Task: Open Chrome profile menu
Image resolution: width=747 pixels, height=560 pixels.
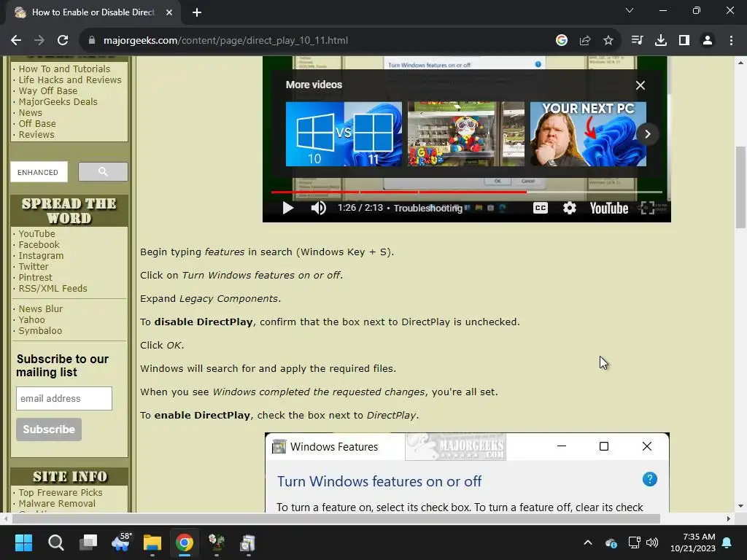Action: pyautogui.click(x=708, y=41)
